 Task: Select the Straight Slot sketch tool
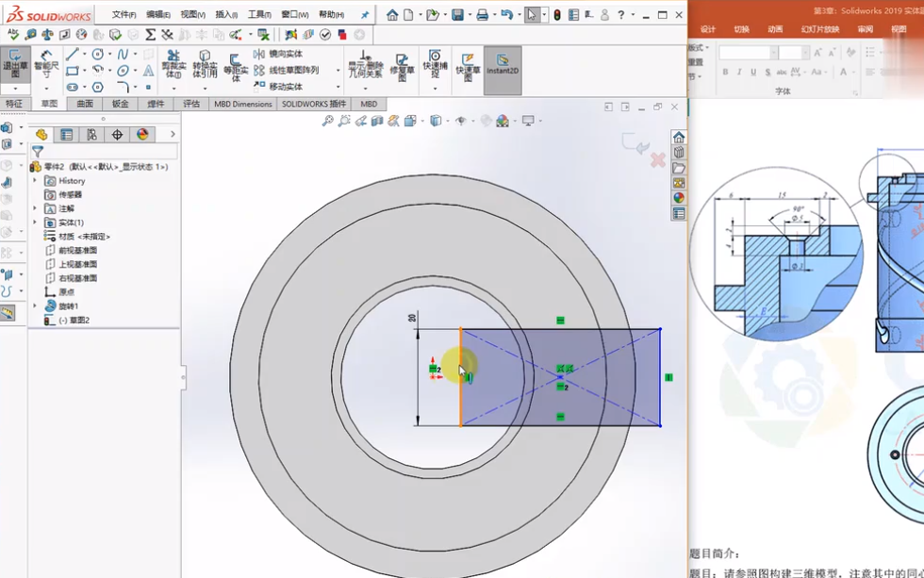(72, 87)
